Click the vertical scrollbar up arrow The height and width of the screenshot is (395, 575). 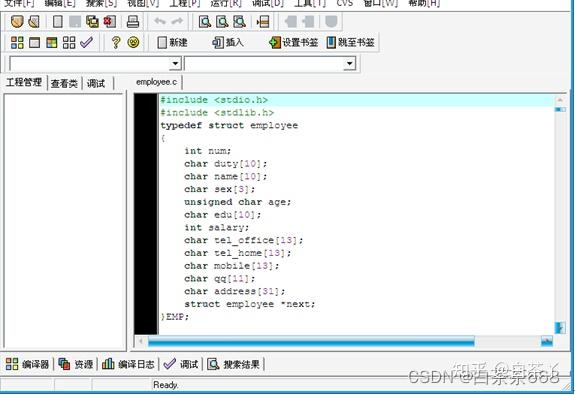[x=560, y=99]
